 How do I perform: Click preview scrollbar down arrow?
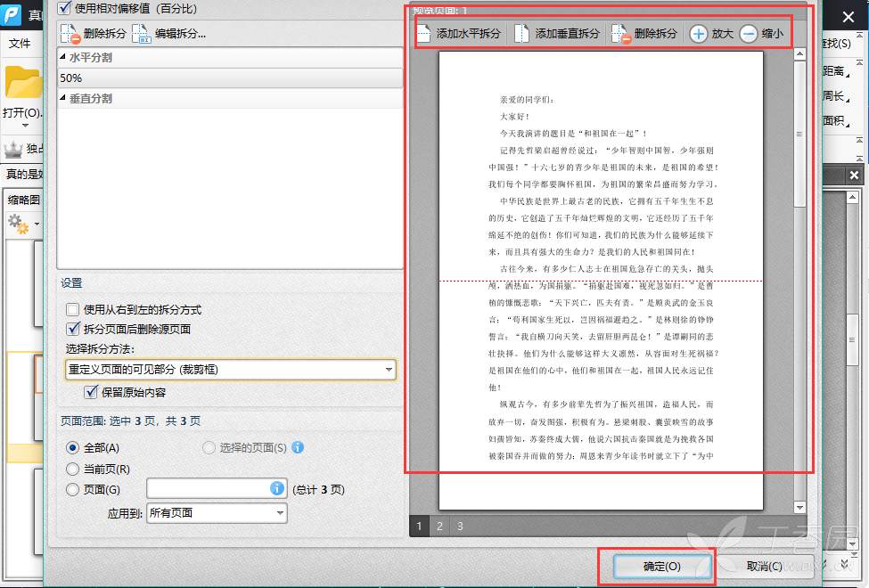coord(799,507)
